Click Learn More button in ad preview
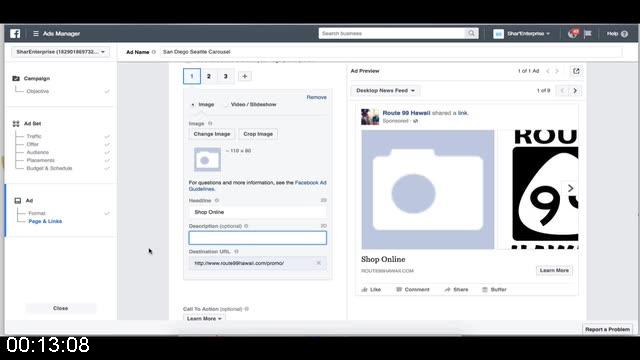This screenshot has width=640, height=360. [554, 270]
